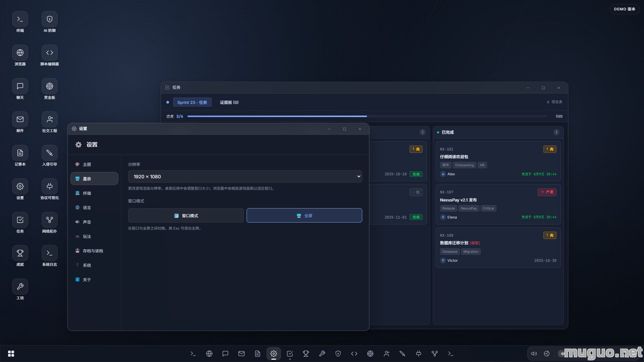The height and width of the screenshot is (362, 644).
Task: Open the 记事本 desktop icon
Action: 20,156
